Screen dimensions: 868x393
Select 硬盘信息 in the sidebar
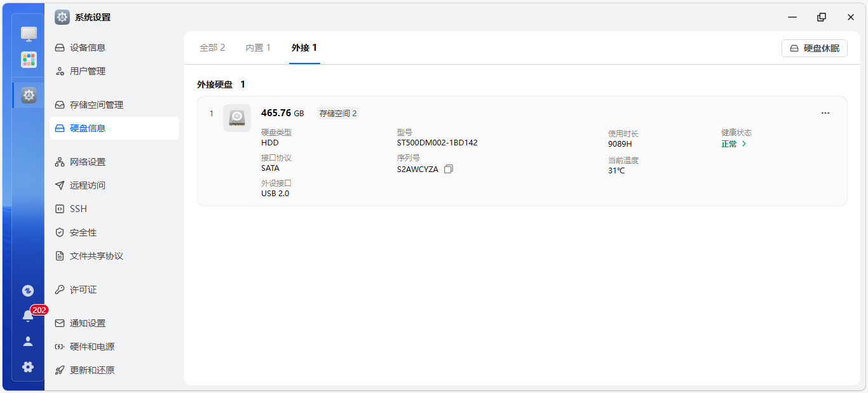pos(114,128)
